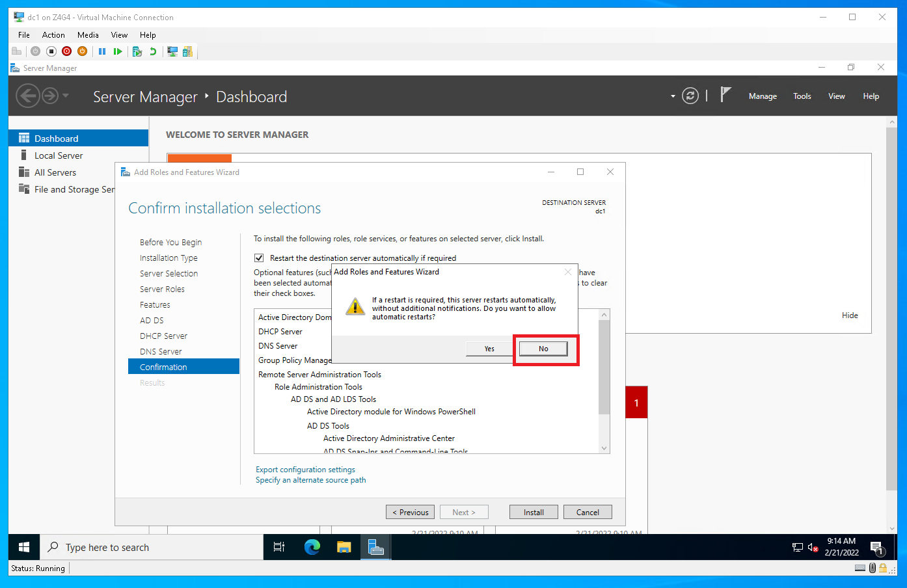Go to Installation Type wizard step
Viewport: 907px width, 588px height.
169,258
